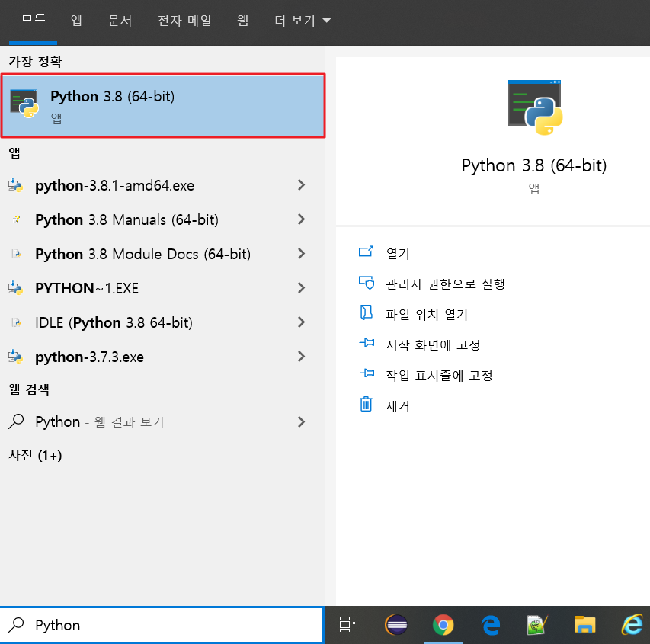Screen dimensions: 650x644
Task: Click the run-as-administrator shield icon
Action: (367, 284)
